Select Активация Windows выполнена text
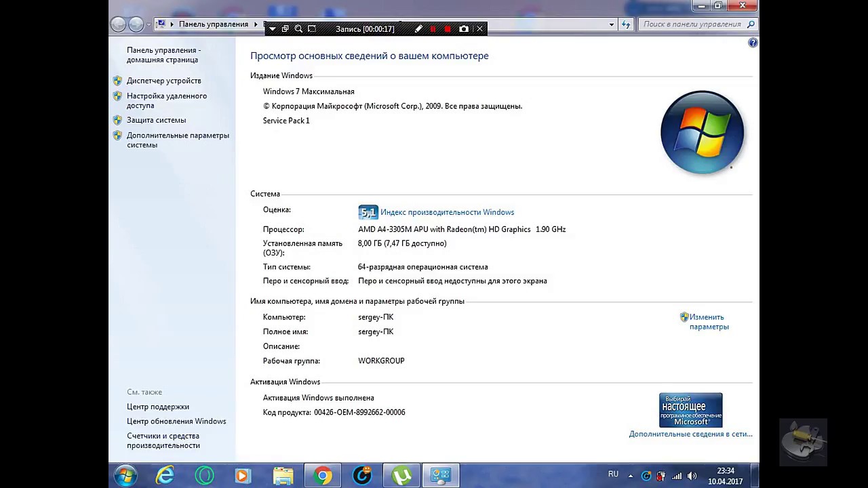 coord(319,398)
